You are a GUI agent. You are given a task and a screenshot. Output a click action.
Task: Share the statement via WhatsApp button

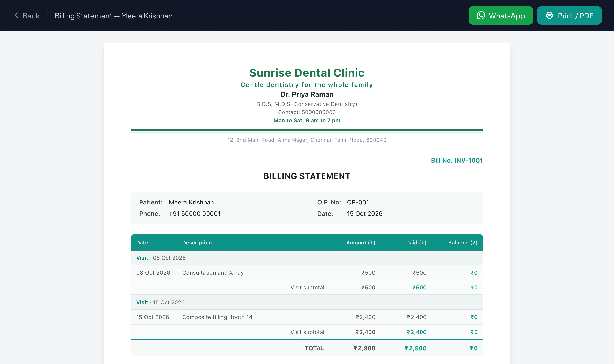pyautogui.click(x=501, y=16)
